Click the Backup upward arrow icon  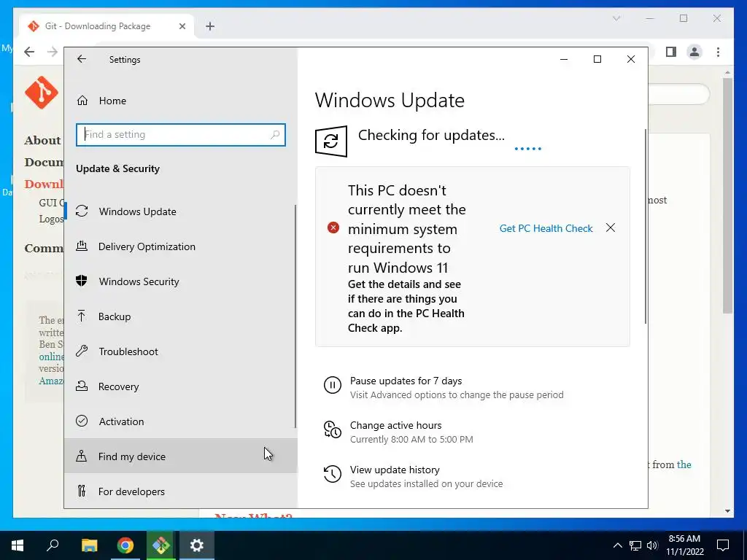point(82,316)
